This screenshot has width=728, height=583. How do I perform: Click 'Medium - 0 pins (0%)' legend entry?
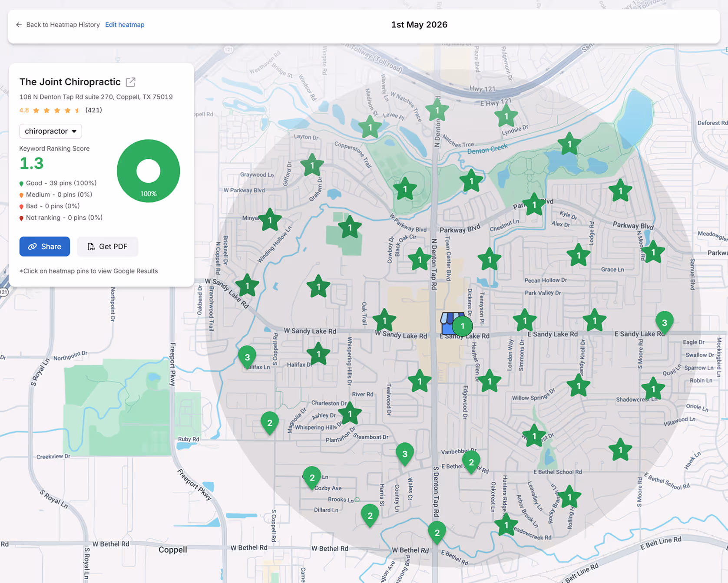(56, 194)
